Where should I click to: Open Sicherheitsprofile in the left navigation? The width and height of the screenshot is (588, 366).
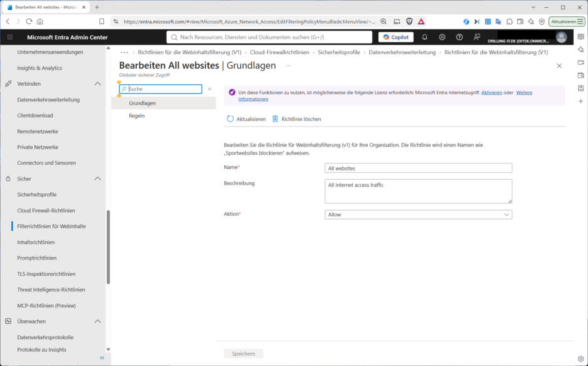pos(37,195)
